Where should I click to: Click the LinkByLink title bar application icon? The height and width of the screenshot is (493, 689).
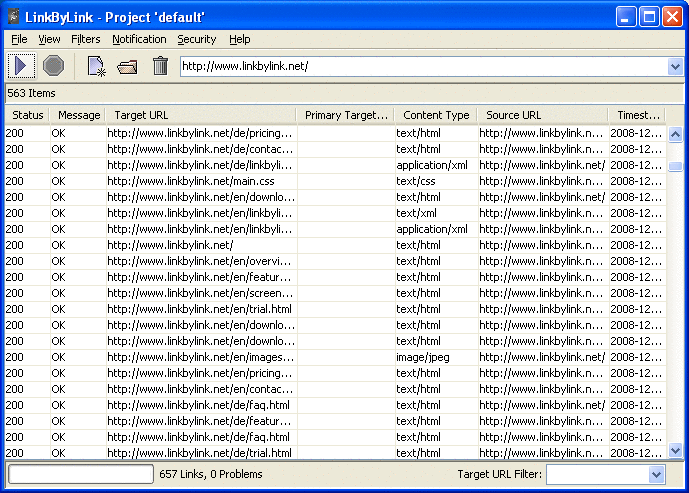(14, 17)
